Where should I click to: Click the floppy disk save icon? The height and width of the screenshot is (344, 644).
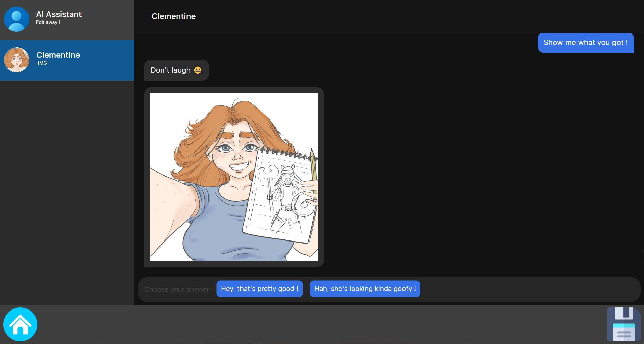tap(624, 324)
